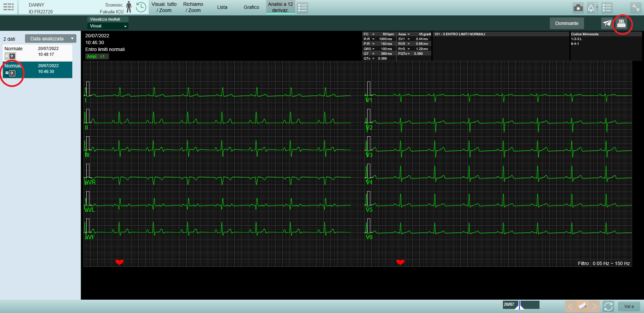Click the list icon beside Analisi a 12 derivaz.
644x313 pixels.
[302, 8]
